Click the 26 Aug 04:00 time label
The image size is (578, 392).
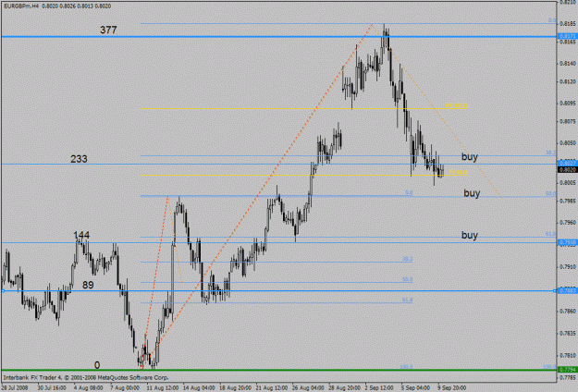(x=308, y=387)
